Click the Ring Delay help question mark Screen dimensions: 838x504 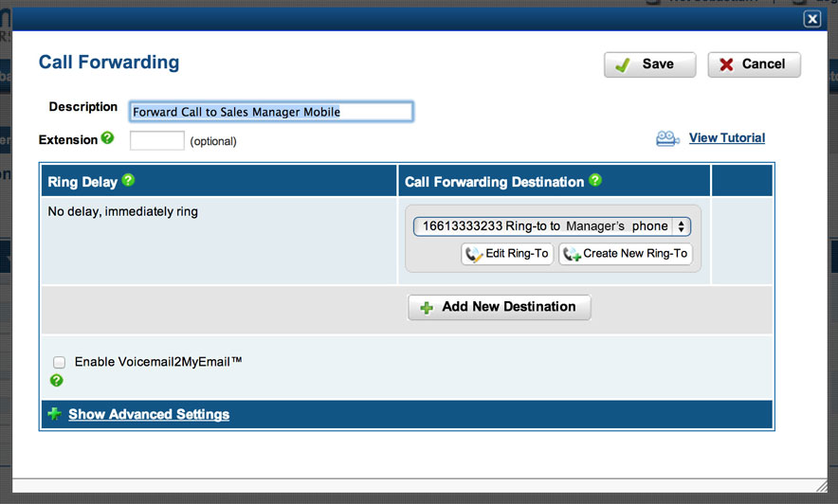pos(128,180)
